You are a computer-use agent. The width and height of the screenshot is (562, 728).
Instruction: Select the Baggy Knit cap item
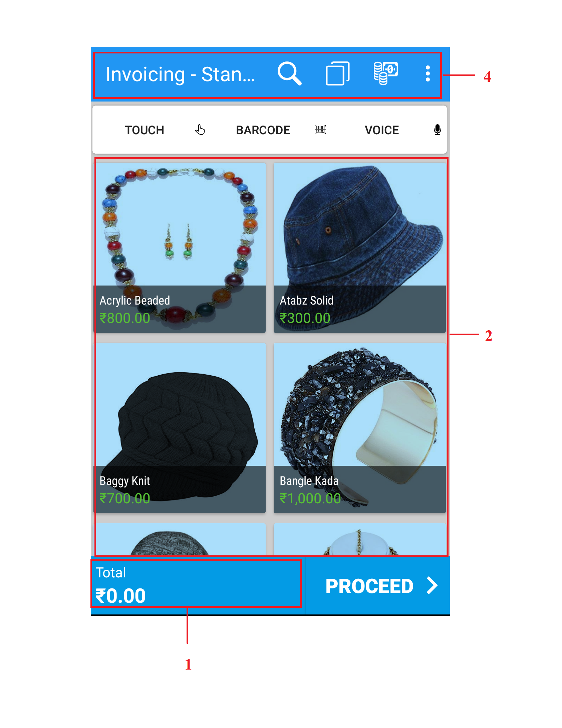180,428
